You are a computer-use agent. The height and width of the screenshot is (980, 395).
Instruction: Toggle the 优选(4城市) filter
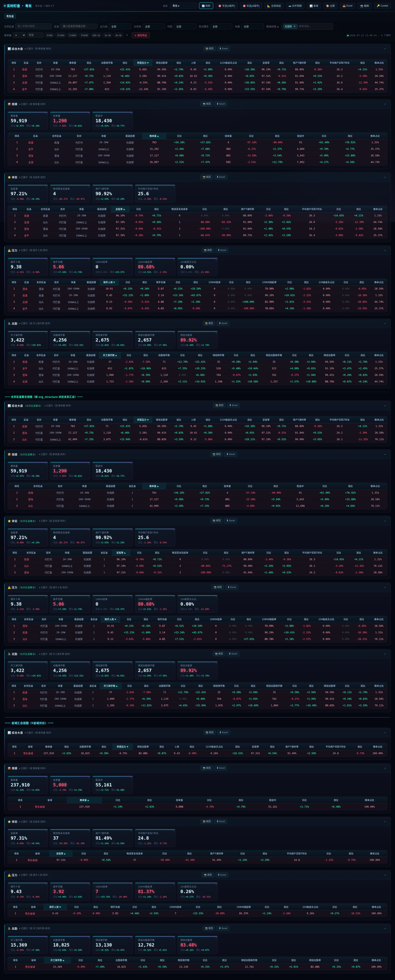point(251,6)
